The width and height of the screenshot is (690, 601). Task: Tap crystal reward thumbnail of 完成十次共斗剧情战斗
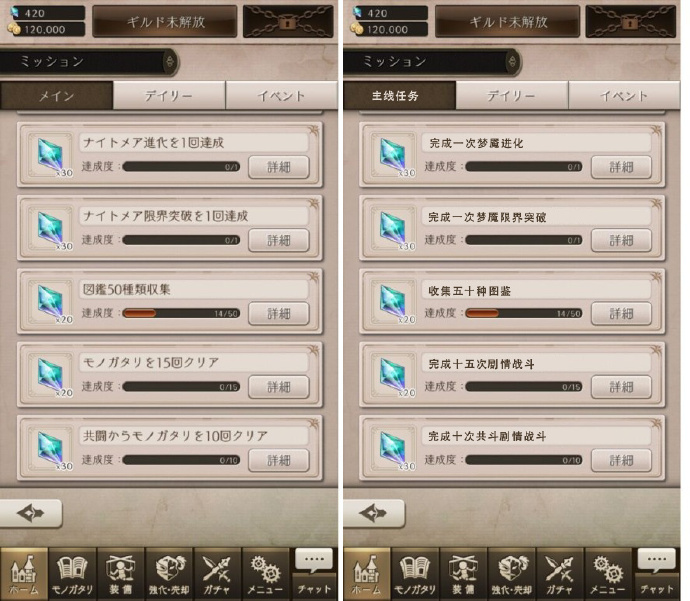(393, 448)
